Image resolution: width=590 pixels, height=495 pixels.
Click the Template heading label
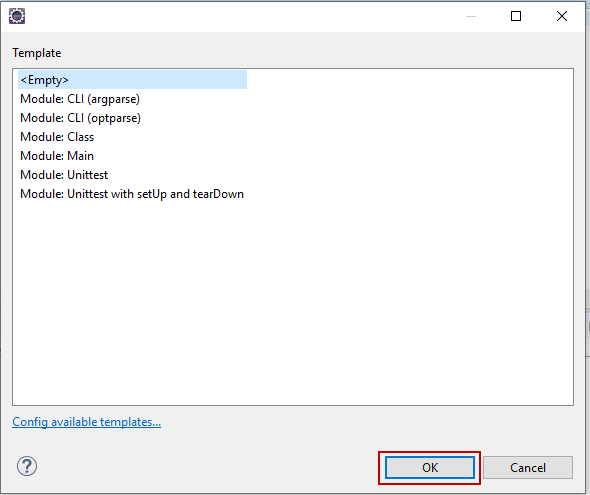point(36,53)
